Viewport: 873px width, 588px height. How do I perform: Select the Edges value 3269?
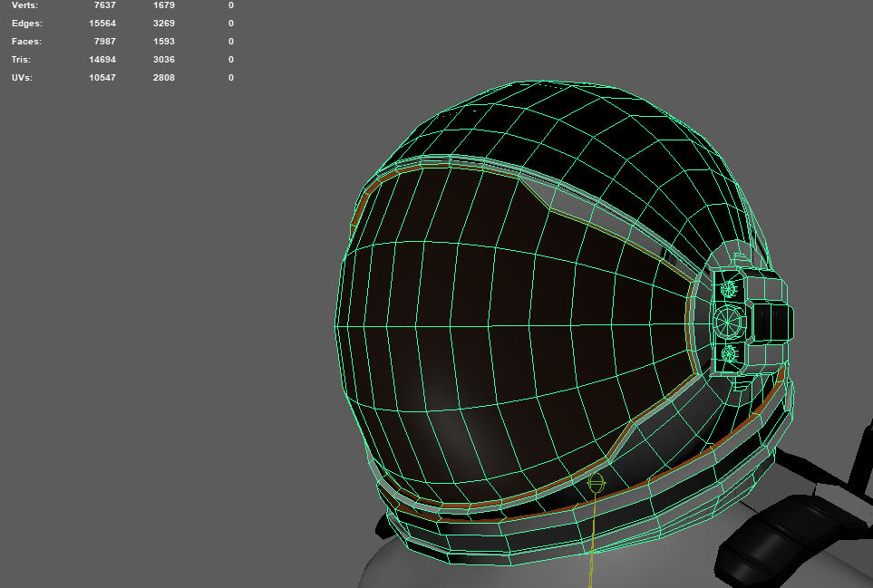coord(164,24)
